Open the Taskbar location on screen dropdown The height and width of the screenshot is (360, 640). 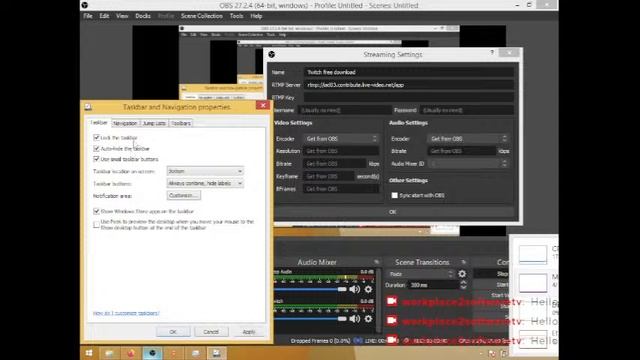click(x=205, y=171)
